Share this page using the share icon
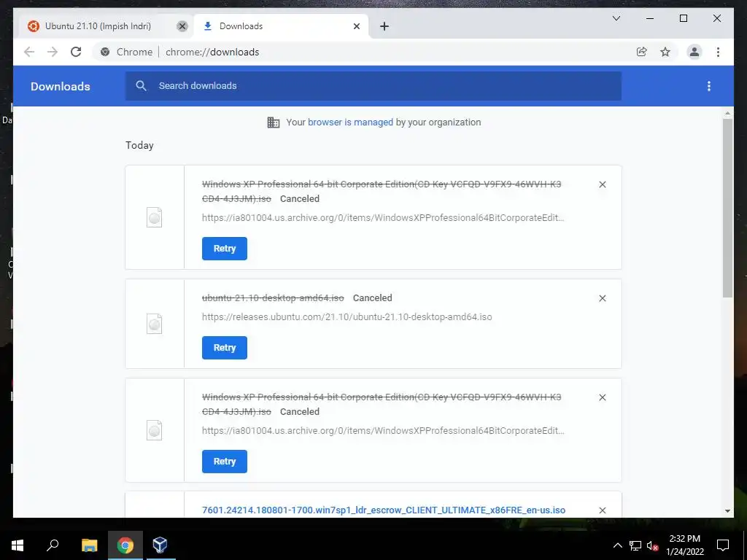Viewport: 747px width, 560px height. pyautogui.click(x=642, y=52)
